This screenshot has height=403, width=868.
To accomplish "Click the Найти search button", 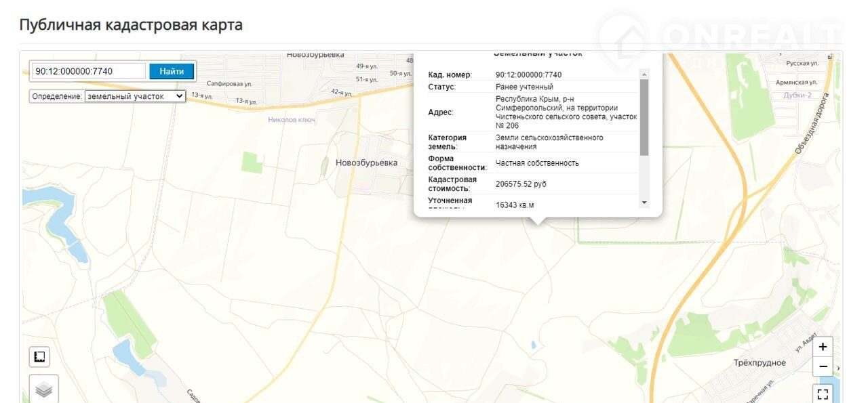I will tap(172, 71).
